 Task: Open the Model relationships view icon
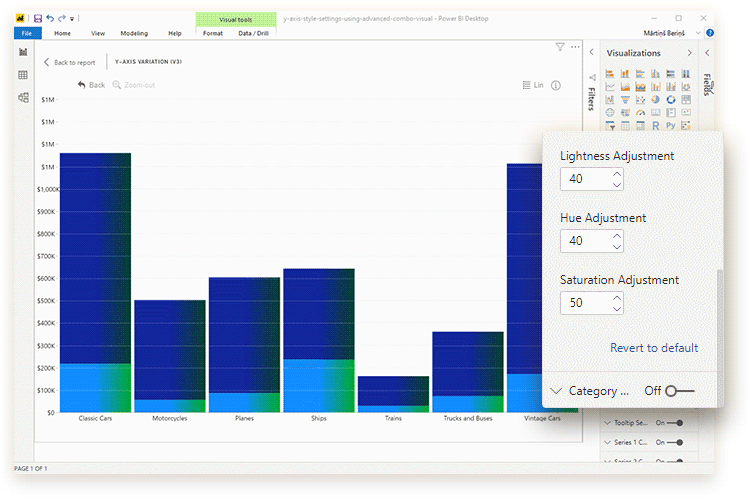(x=23, y=98)
